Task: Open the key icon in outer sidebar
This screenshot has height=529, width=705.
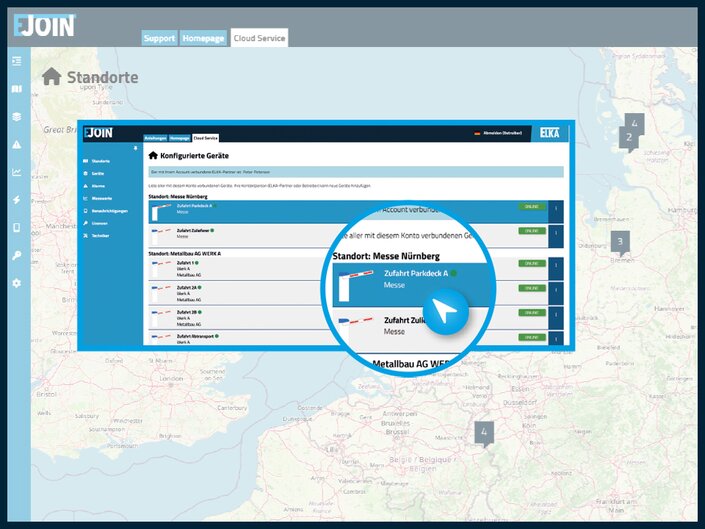Action: (x=16, y=256)
